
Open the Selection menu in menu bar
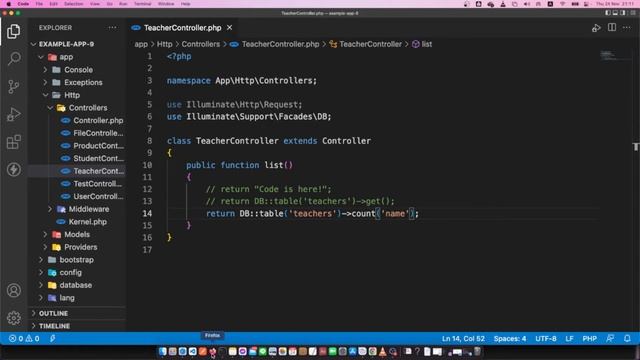coord(73,4)
